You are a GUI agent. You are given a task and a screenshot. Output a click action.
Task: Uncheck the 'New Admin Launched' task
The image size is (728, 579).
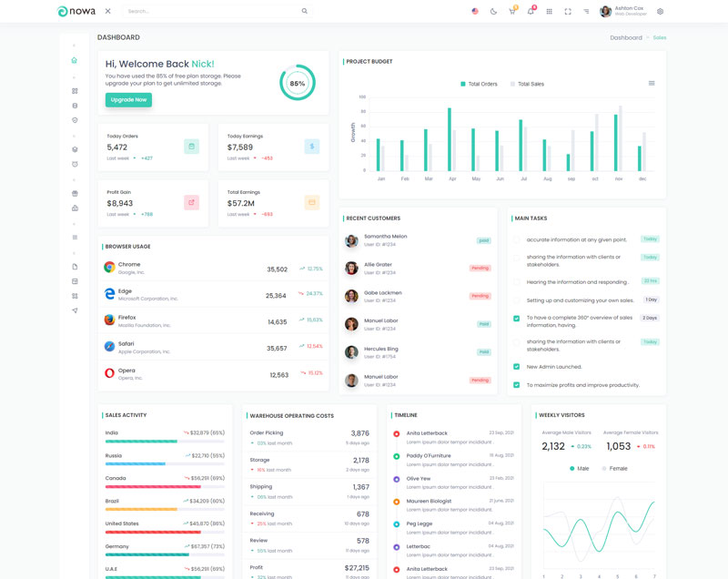517,367
